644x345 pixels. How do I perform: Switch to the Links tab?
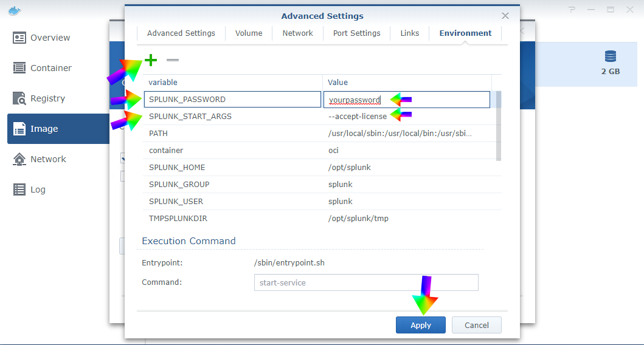(x=410, y=33)
